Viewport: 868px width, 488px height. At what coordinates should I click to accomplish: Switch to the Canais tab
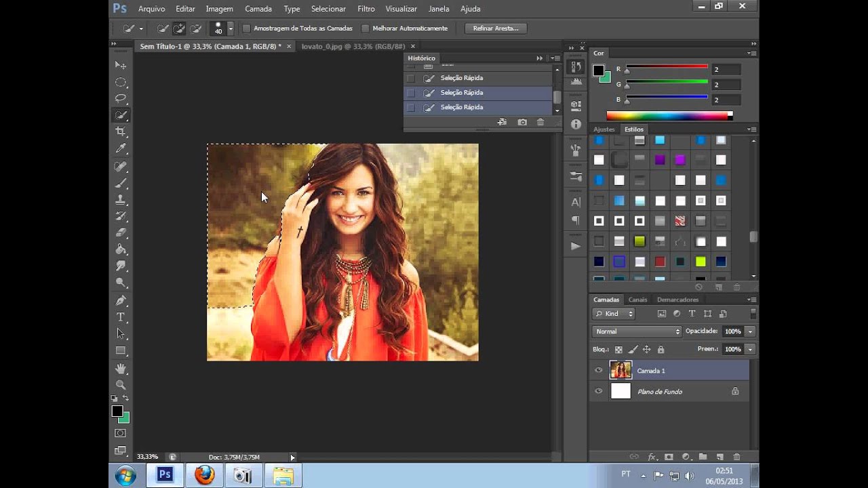637,300
